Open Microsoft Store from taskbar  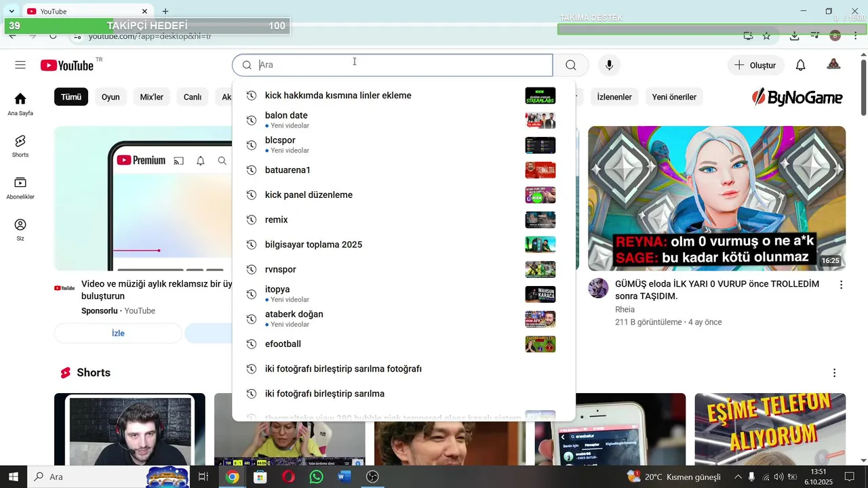coord(260,477)
